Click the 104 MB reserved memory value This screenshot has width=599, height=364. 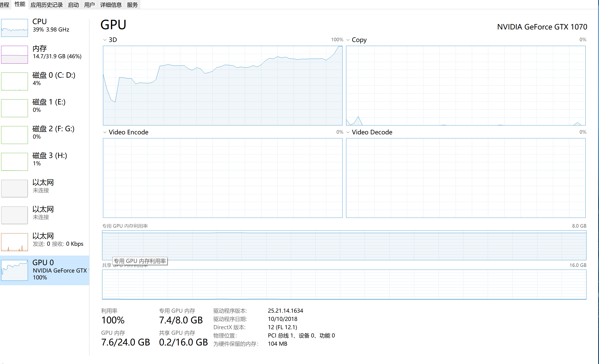pyautogui.click(x=278, y=344)
